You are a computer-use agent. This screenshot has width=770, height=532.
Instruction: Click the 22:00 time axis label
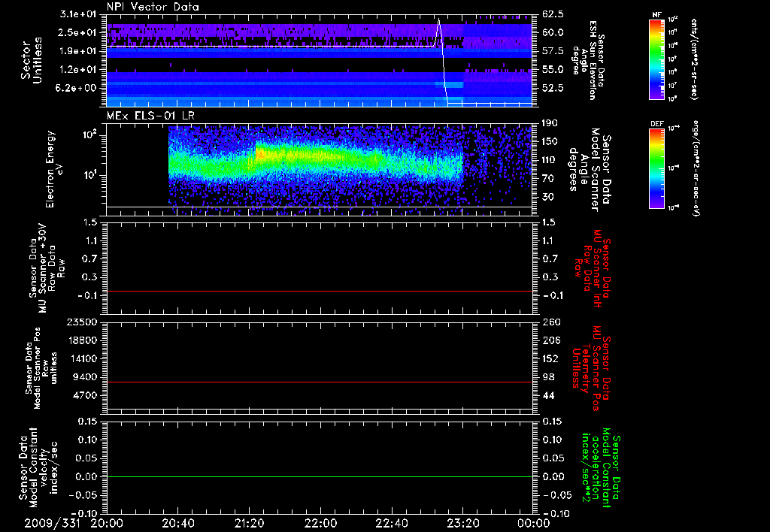click(x=320, y=523)
